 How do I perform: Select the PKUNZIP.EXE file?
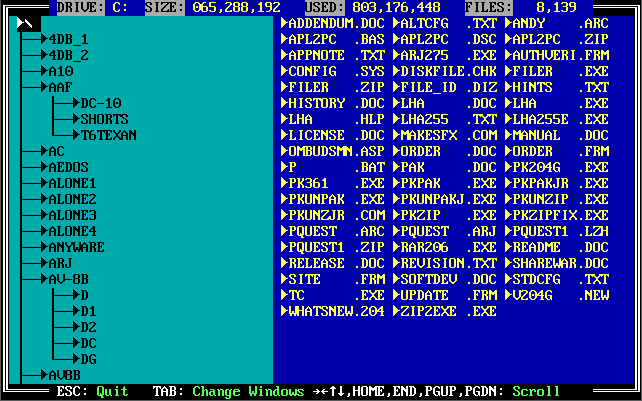click(x=557, y=199)
